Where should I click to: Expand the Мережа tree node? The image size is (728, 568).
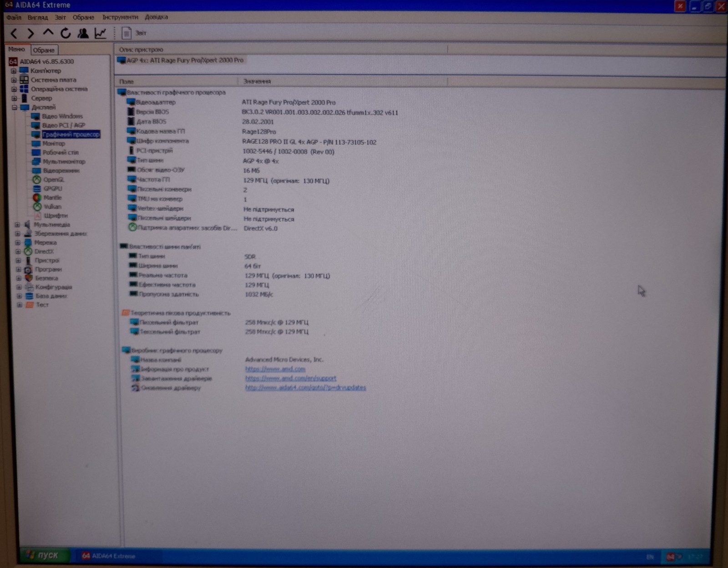(x=18, y=243)
